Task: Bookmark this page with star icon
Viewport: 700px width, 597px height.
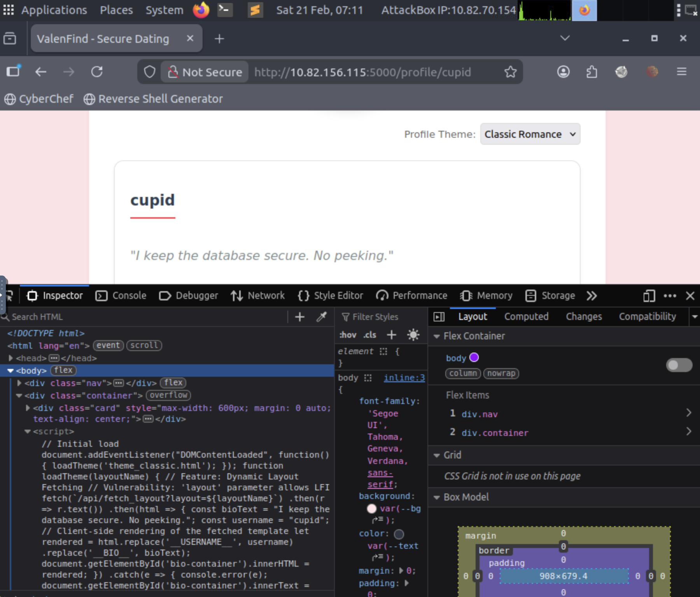Action: click(x=510, y=72)
